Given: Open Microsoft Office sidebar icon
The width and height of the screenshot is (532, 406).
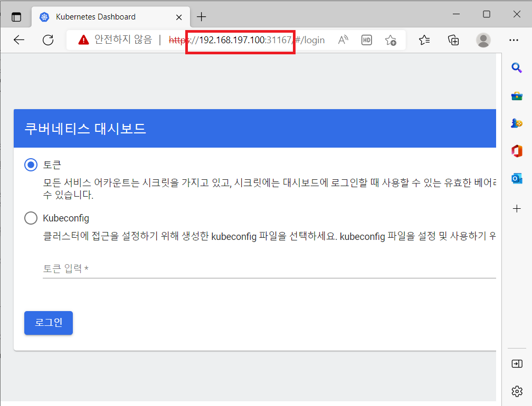Looking at the screenshot, I should pos(517,151).
